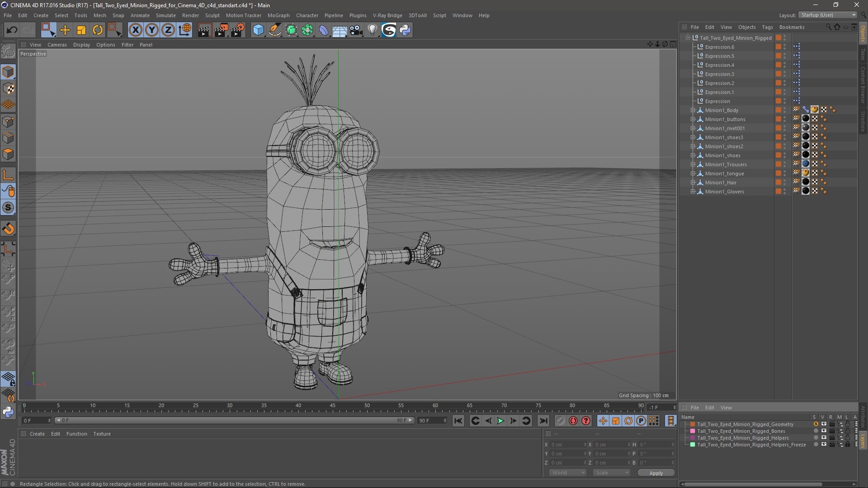Open the Layout Startup dropdown
This screenshot has height=488, width=868.
[828, 15]
